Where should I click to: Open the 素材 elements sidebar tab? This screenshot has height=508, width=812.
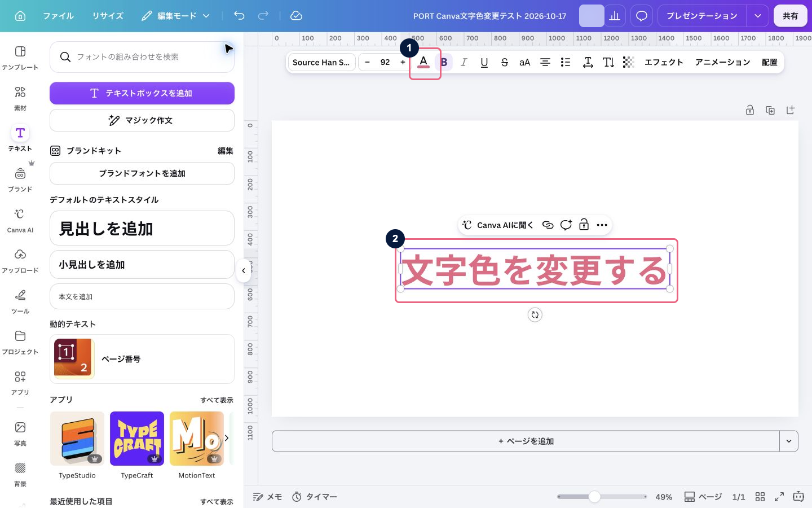(20, 97)
